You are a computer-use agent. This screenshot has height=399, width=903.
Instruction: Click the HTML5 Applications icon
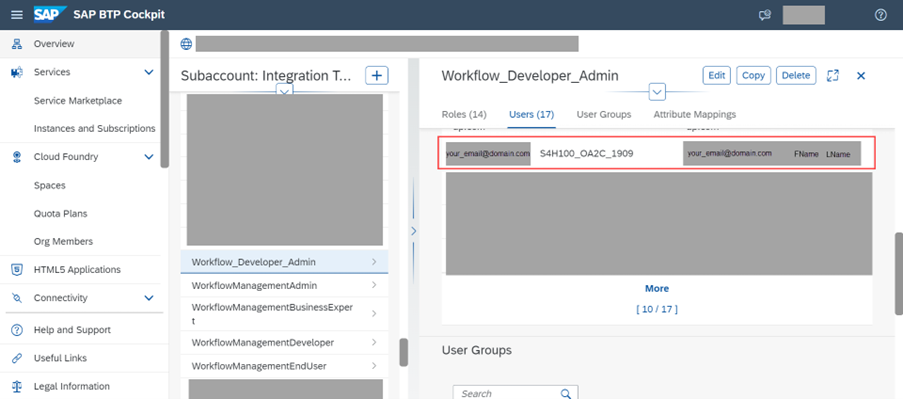coord(17,269)
